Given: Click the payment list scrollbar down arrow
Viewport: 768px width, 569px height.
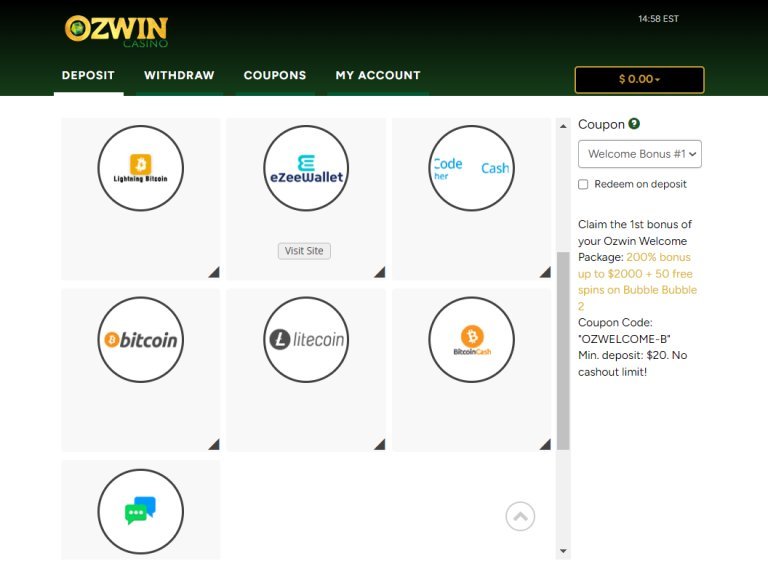Looking at the screenshot, I should tap(563, 551).
